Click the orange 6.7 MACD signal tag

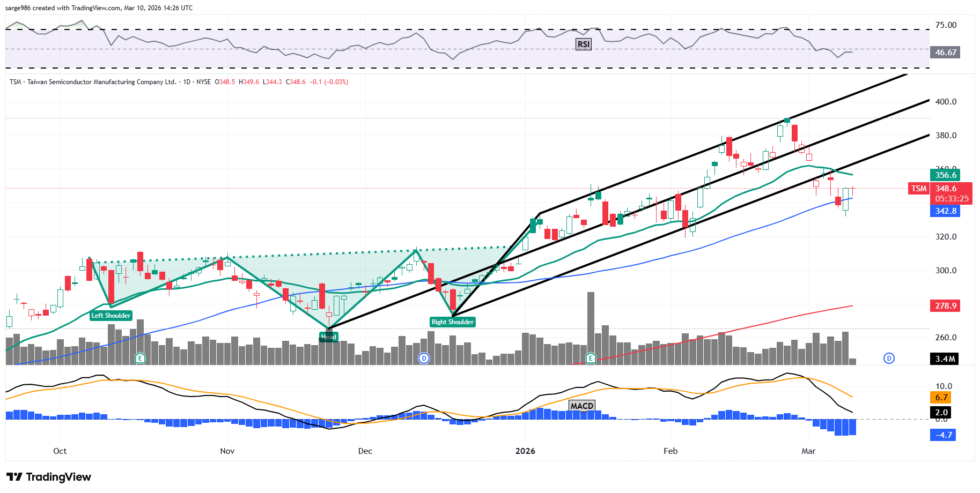click(941, 398)
